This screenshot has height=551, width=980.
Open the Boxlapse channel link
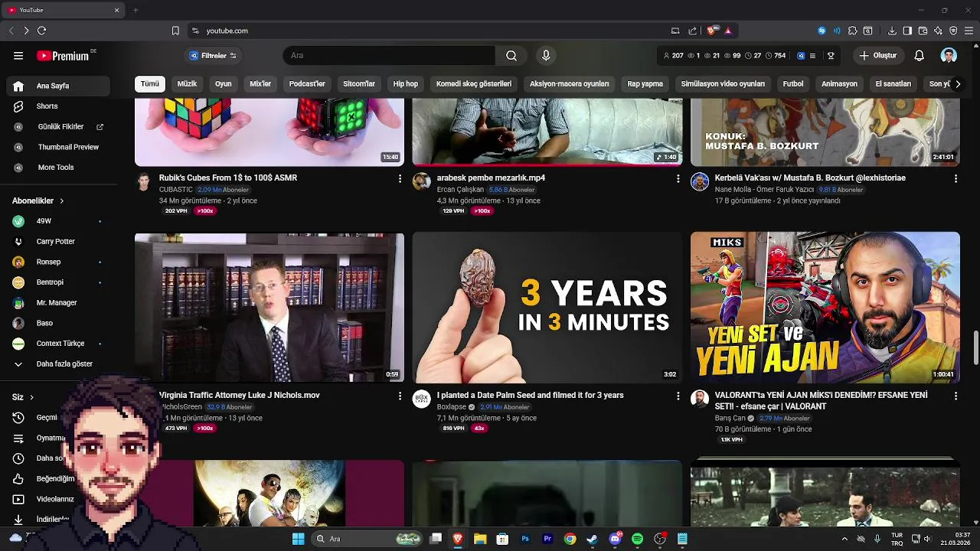[452, 407]
